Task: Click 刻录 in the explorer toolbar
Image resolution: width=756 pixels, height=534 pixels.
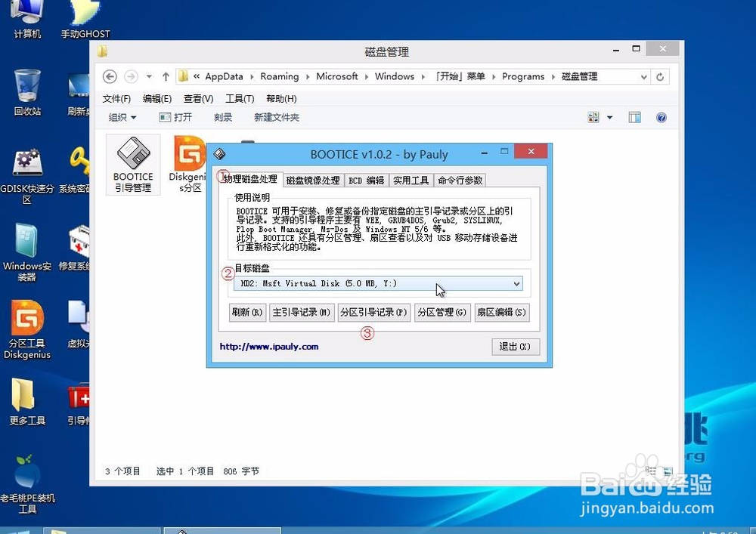Action: click(223, 118)
